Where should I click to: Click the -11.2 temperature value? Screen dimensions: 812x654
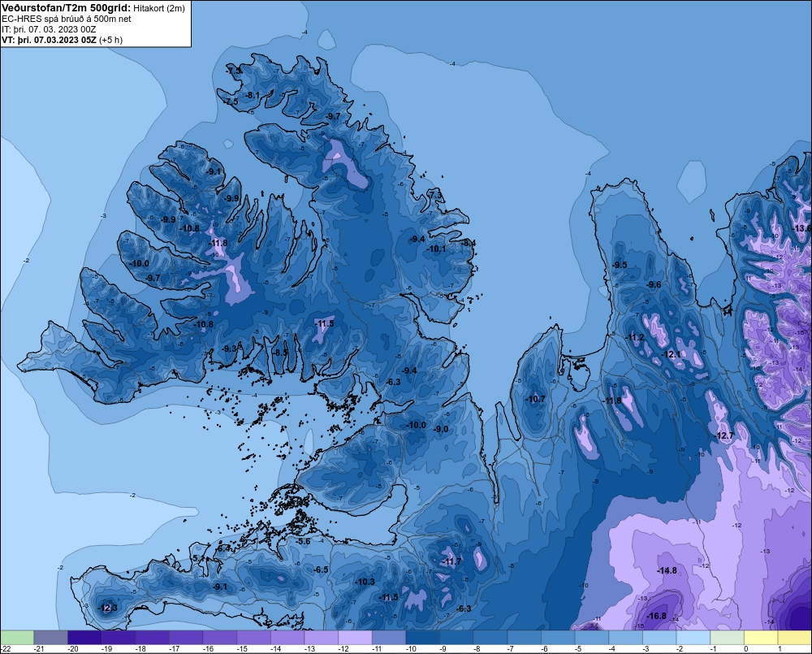tap(635, 337)
